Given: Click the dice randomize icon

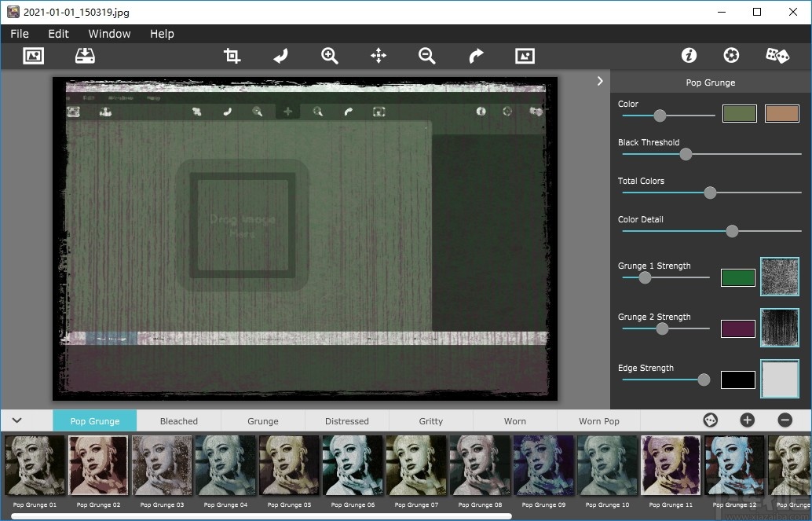Looking at the screenshot, I should click(777, 56).
